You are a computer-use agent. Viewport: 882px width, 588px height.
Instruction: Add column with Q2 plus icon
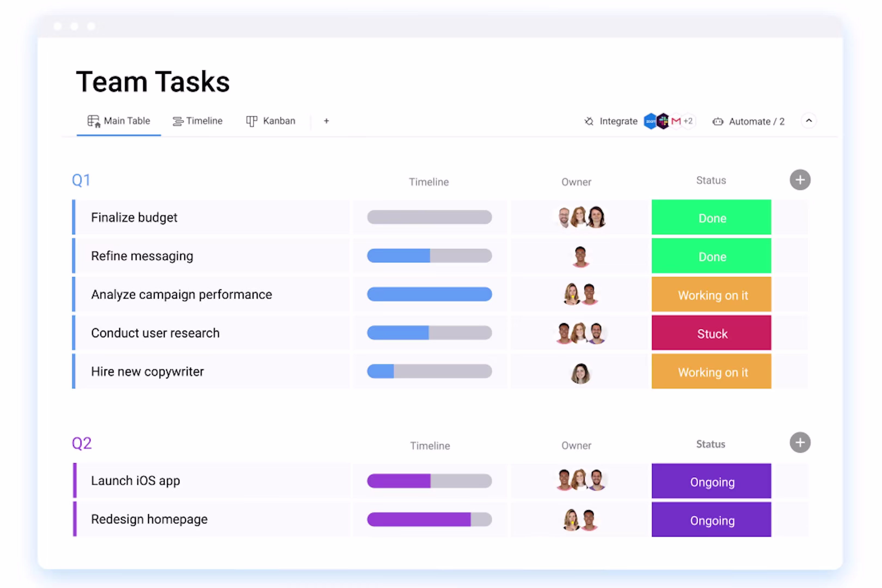[x=800, y=443]
